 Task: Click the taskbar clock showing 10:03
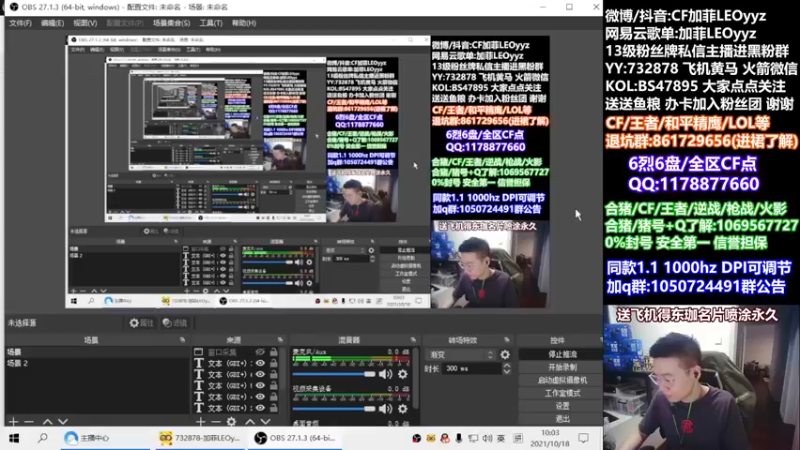[550, 438]
